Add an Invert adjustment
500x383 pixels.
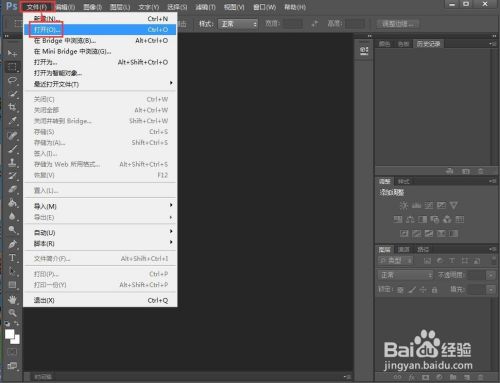[404, 233]
